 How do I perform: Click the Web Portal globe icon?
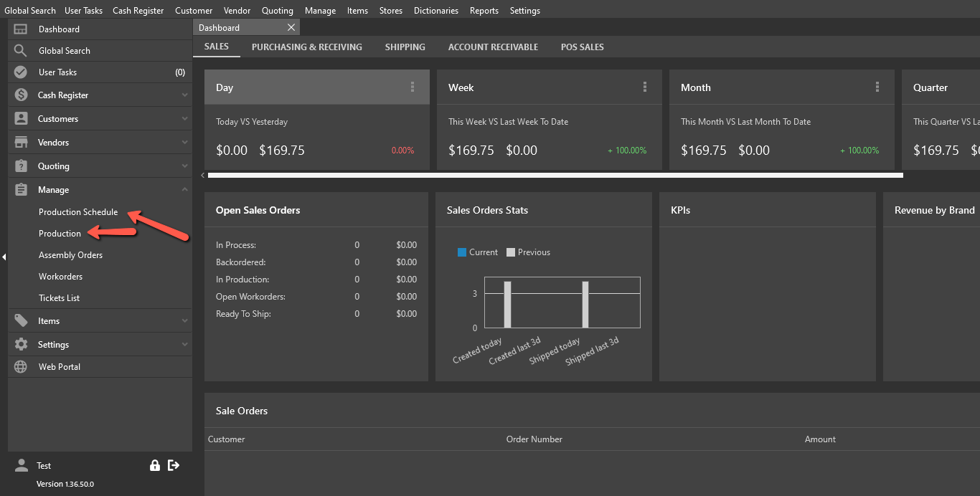point(21,366)
